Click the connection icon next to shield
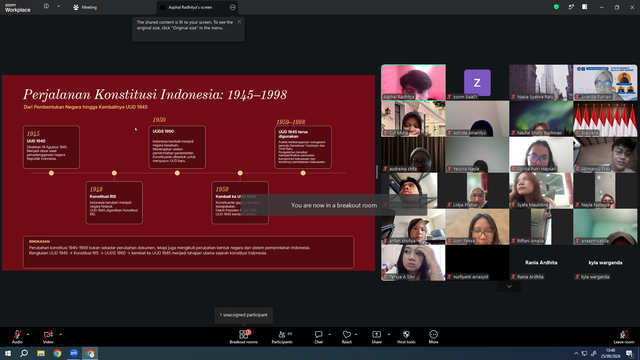The image size is (640, 360). (571, 7)
